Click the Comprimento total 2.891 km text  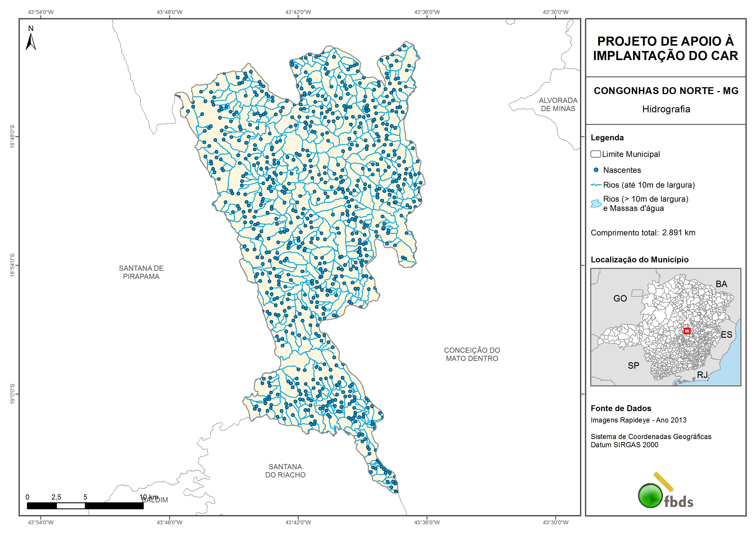point(643,233)
